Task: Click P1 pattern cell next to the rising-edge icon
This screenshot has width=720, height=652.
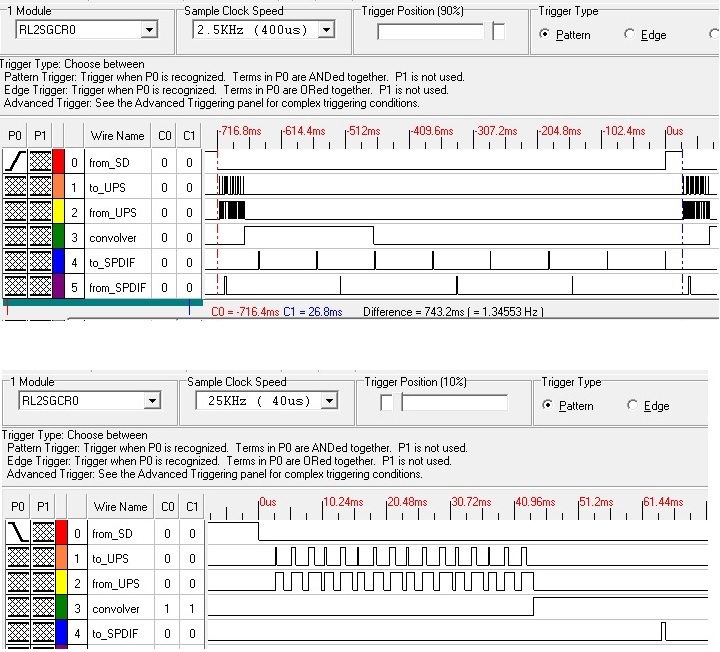Action: (40, 162)
